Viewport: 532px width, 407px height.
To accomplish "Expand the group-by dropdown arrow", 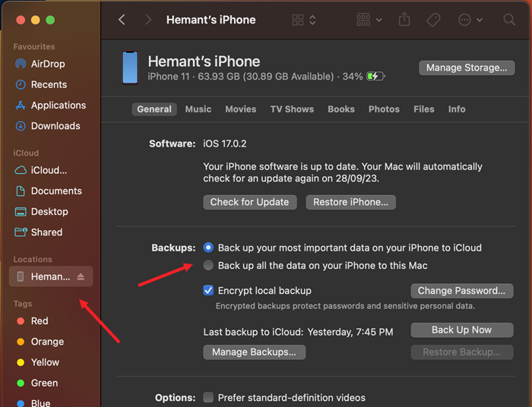I will click(379, 20).
